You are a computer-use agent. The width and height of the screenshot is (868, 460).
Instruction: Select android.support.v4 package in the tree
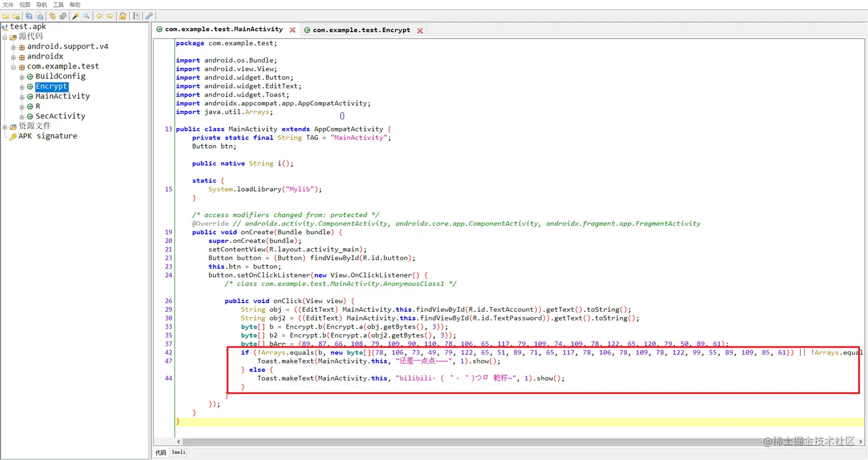tap(68, 47)
